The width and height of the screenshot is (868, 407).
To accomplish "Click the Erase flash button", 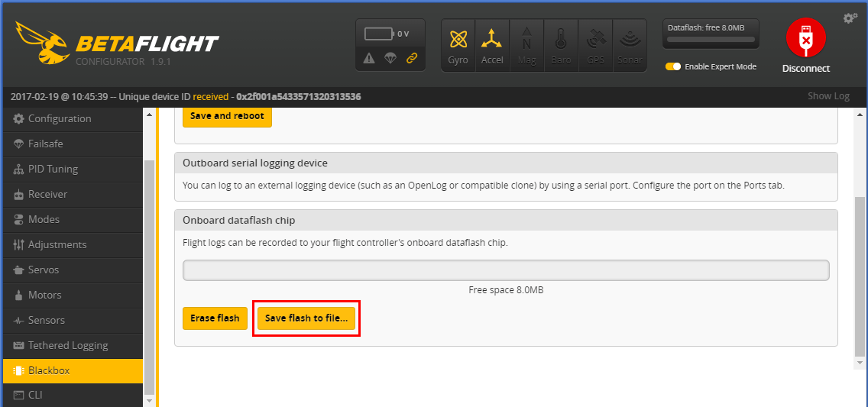I will click(x=215, y=318).
